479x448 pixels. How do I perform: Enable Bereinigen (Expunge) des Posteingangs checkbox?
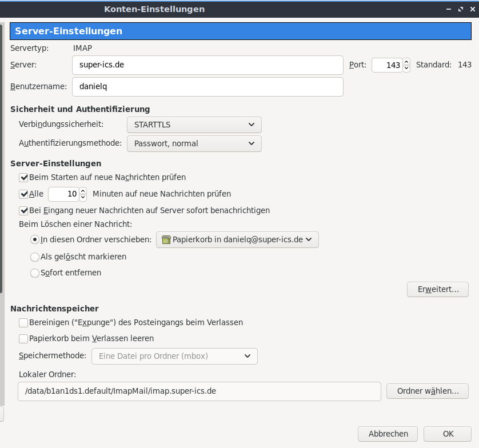tap(23, 322)
